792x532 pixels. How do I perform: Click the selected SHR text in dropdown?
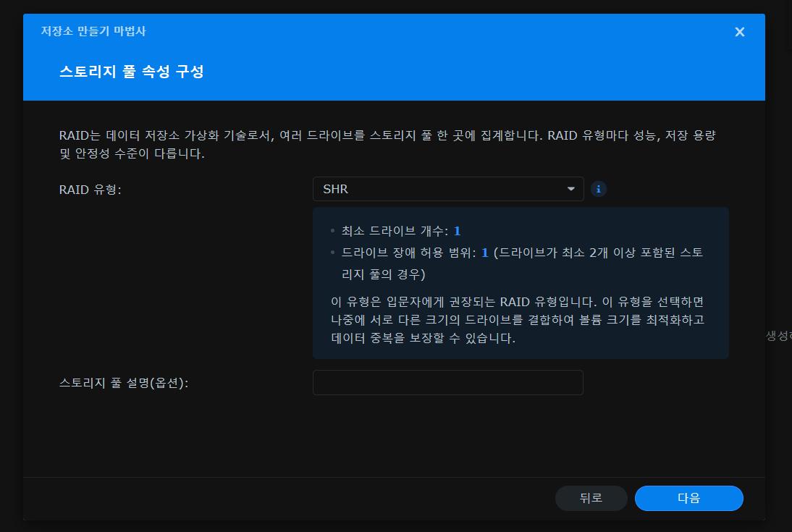pos(336,190)
